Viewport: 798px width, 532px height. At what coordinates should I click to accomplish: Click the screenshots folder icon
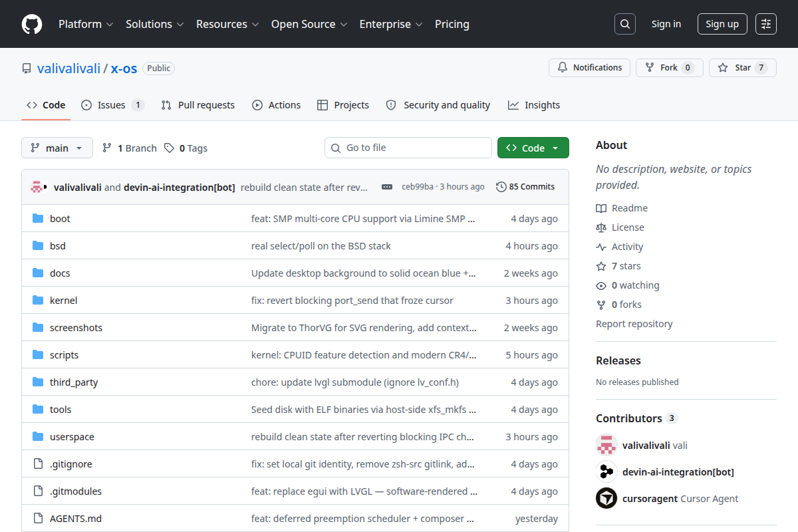(x=38, y=328)
